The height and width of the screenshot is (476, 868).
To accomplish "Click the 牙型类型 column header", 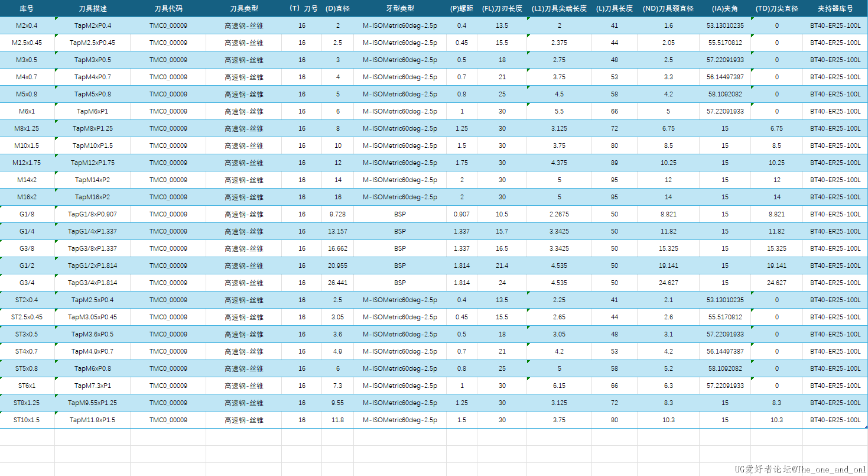I will [400, 8].
